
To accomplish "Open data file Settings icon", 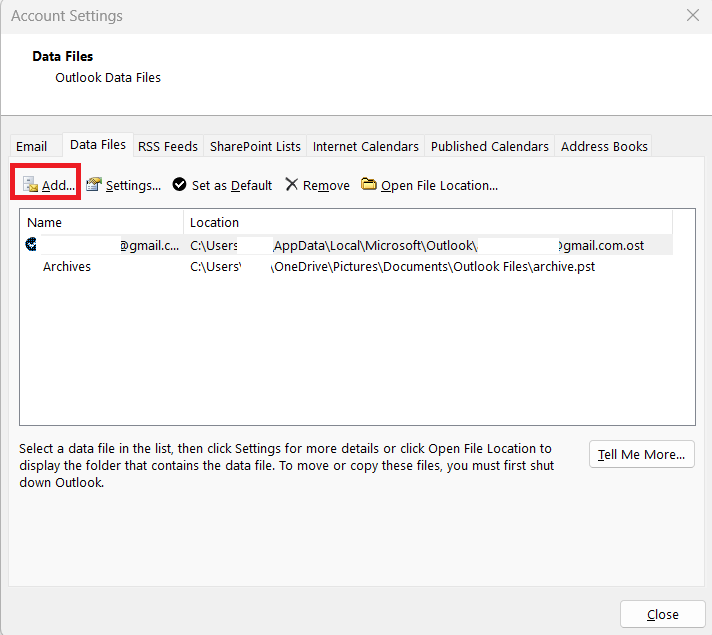I will 94,184.
